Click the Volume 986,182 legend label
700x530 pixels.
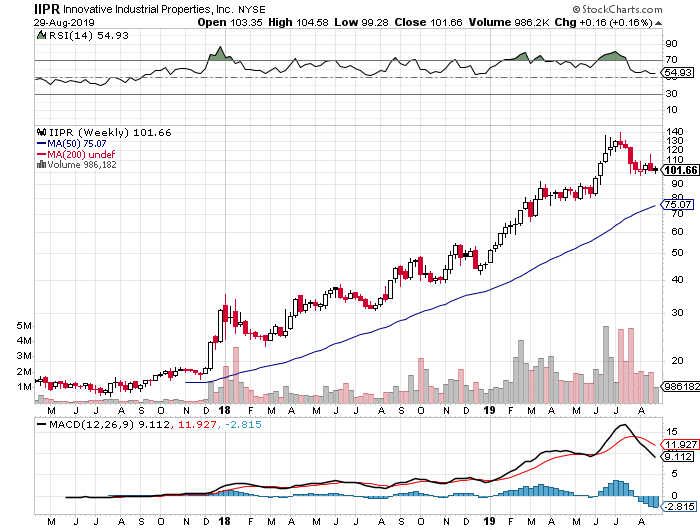82,165
